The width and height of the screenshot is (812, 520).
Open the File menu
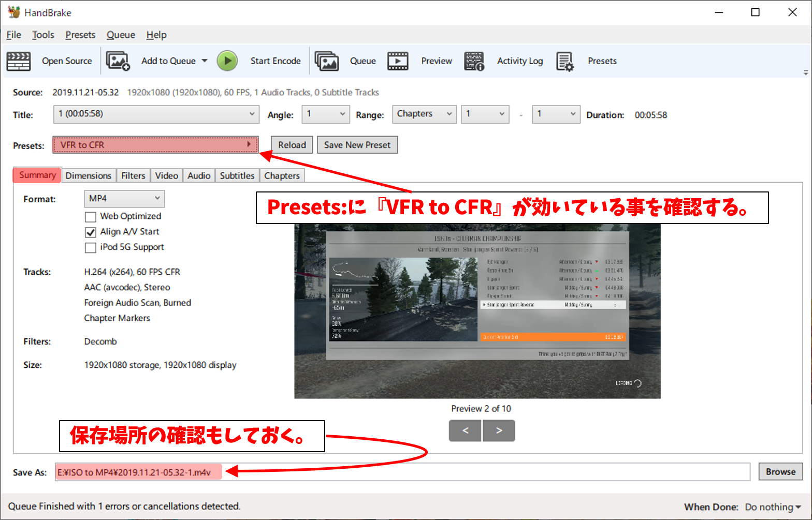coord(14,35)
